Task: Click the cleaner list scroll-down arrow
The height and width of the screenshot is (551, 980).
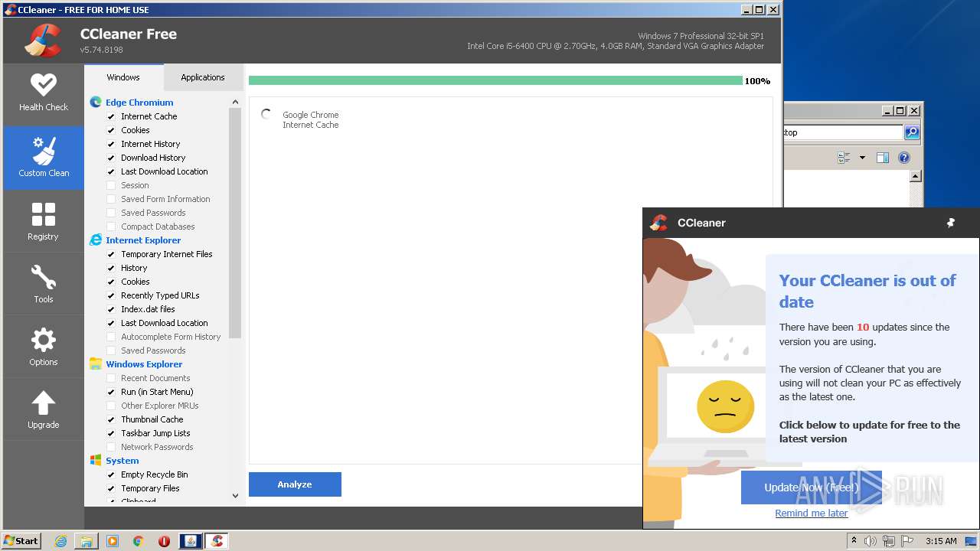Action: pyautogui.click(x=235, y=496)
